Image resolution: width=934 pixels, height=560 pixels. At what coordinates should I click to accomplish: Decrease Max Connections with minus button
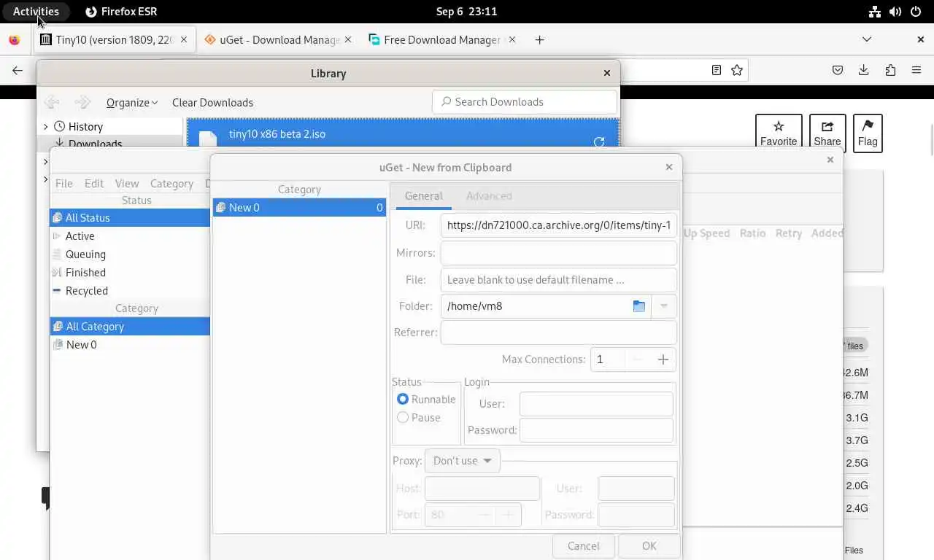pyautogui.click(x=637, y=359)
